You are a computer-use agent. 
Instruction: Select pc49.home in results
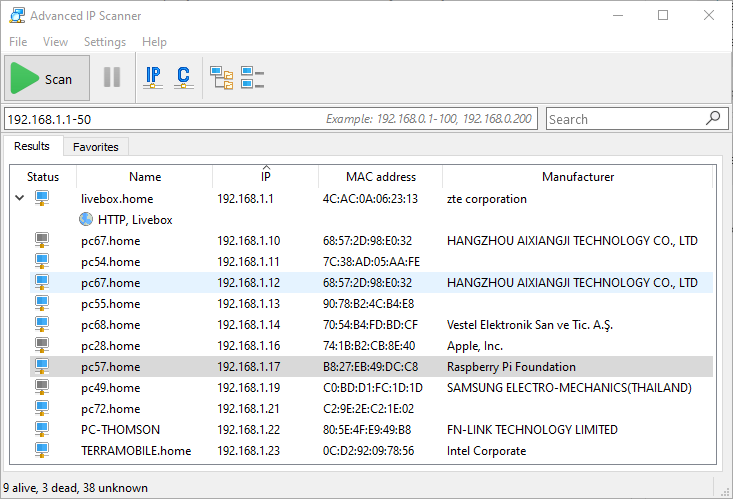tap(110, 388)
